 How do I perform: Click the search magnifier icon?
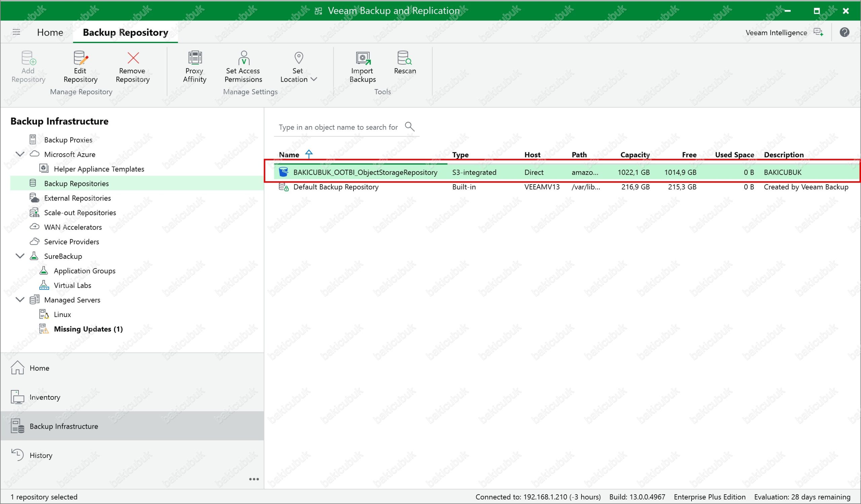409,127
